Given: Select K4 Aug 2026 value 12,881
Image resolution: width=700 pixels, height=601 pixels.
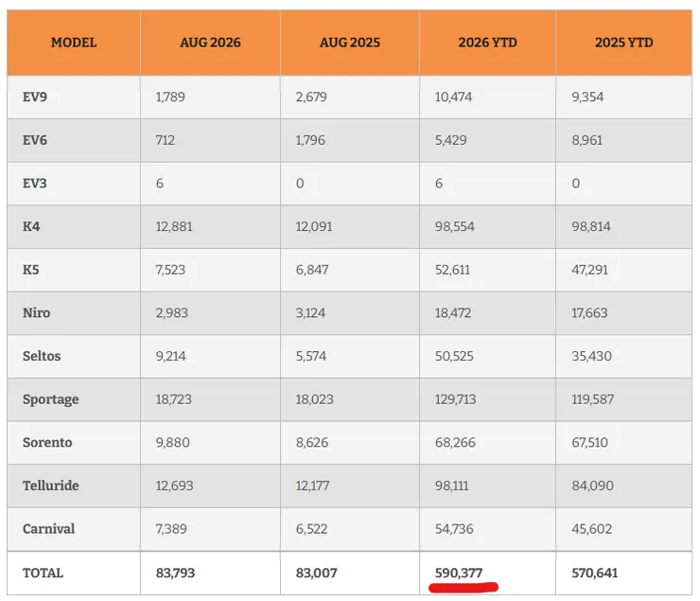Looking at the screenshot, I should click(x=174, y=226).
